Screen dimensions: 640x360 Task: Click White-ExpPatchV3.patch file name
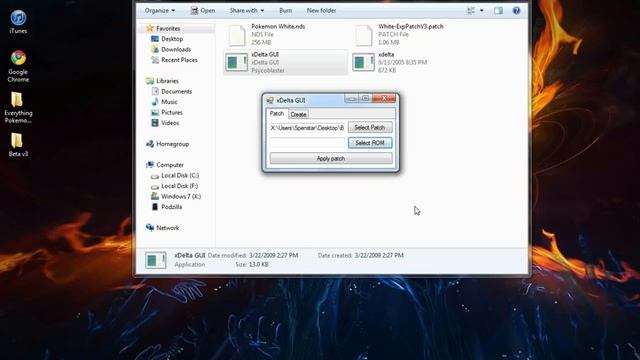[411, 27]
